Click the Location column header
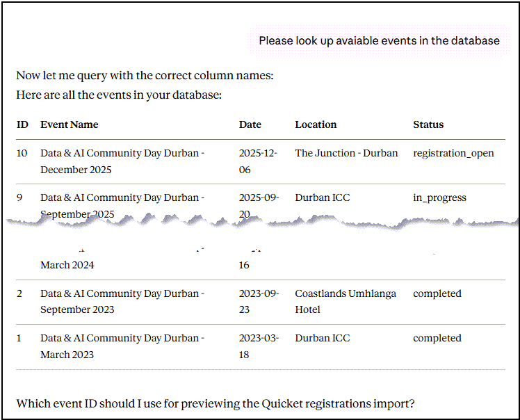The width and height of the screenshot is (520, 420). click(316, 124)
